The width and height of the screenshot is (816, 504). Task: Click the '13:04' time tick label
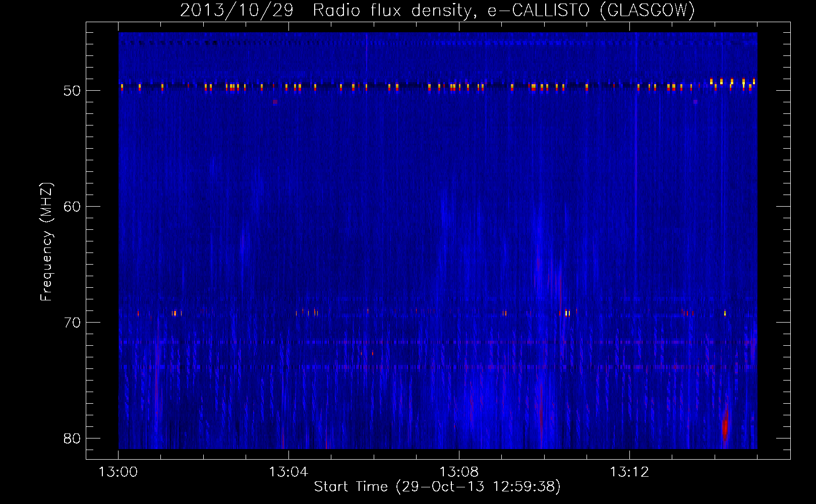288,472
